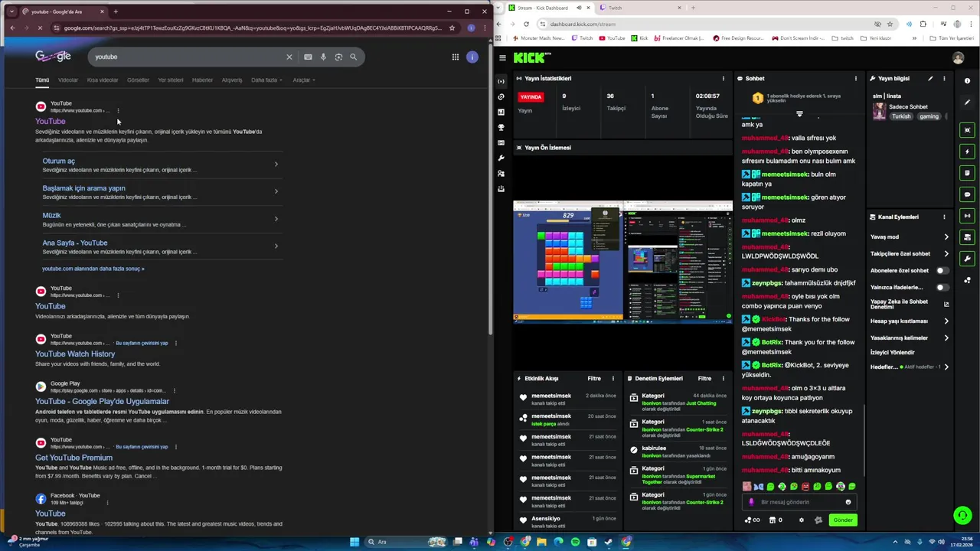This screenshot has height=551, width=980.
Task: Open the Chrome tab search dropdown
Action: click(x=11, y=11)
